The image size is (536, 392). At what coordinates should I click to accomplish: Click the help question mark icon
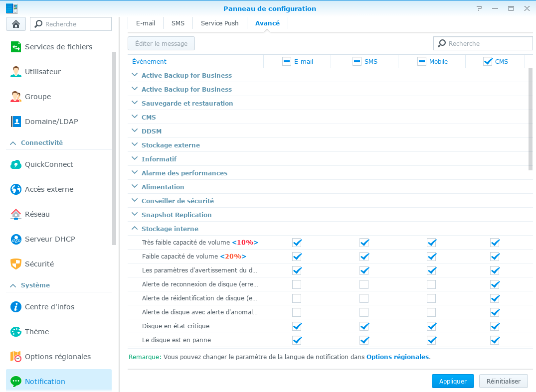click(x=479, y=8)
